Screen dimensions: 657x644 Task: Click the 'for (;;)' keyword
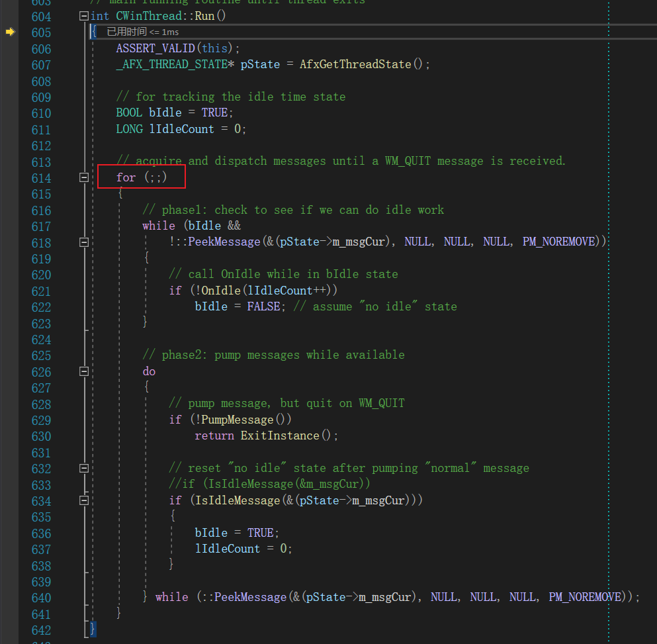tap(142, 177)
